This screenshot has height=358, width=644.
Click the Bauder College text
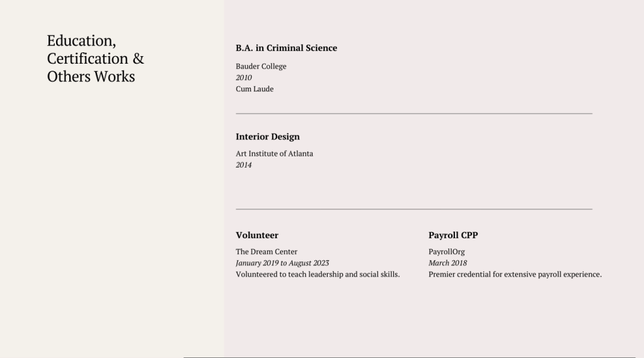(x=261, y=66)
